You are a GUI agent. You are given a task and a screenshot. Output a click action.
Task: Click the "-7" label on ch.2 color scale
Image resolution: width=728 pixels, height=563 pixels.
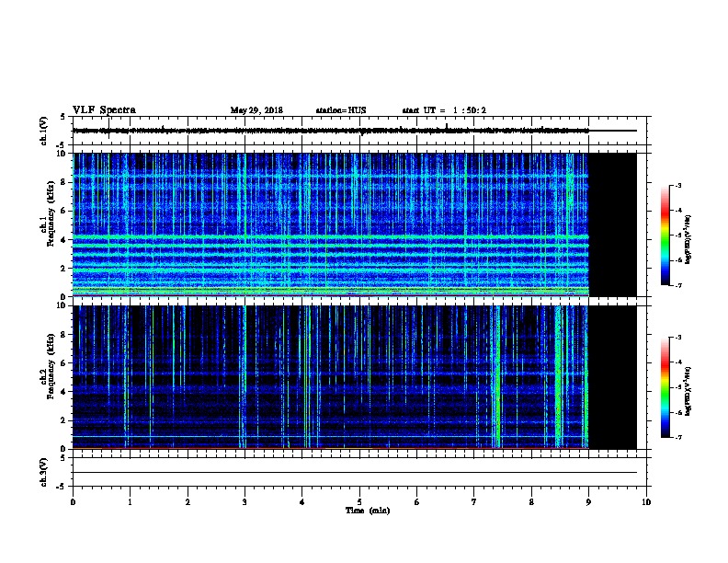pos(677,437)
